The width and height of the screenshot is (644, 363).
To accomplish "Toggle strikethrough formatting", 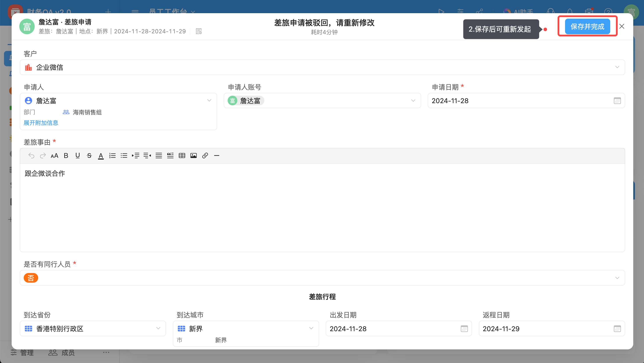I will tap(89, 156).
